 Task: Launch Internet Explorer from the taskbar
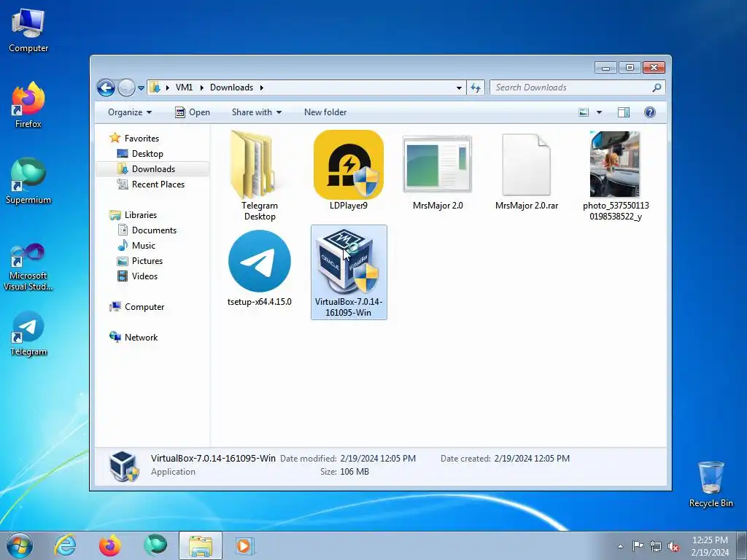[65, 545]
